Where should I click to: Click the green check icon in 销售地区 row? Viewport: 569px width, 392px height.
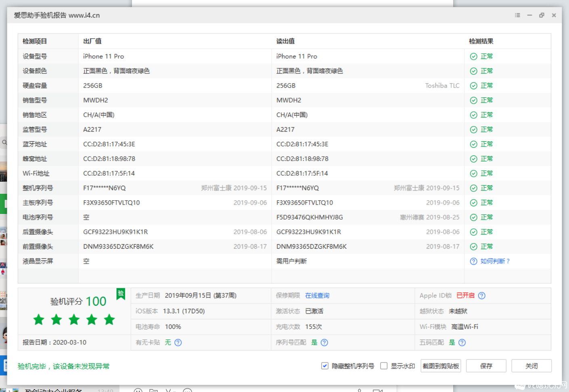pos(474,115)
